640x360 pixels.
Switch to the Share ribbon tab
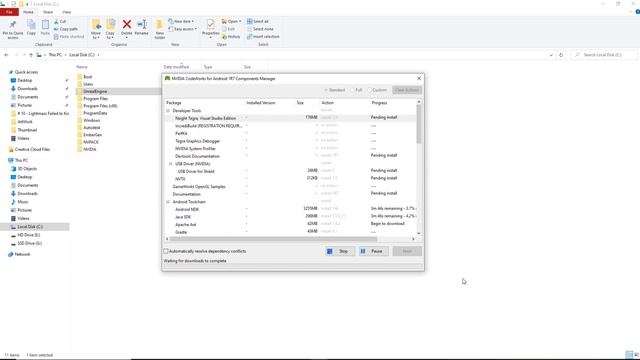click(48, 12)
